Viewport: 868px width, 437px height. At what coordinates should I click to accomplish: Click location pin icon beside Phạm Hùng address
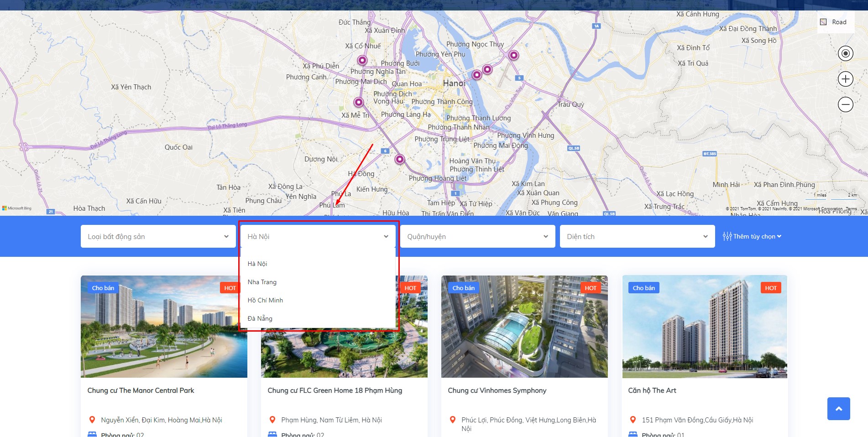272,420
